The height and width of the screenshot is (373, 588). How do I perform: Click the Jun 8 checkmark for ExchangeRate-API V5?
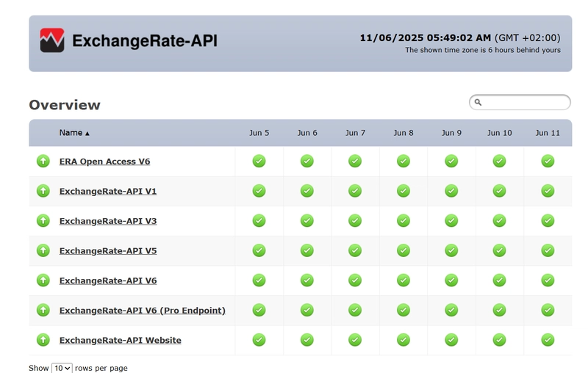coord(403,250)
